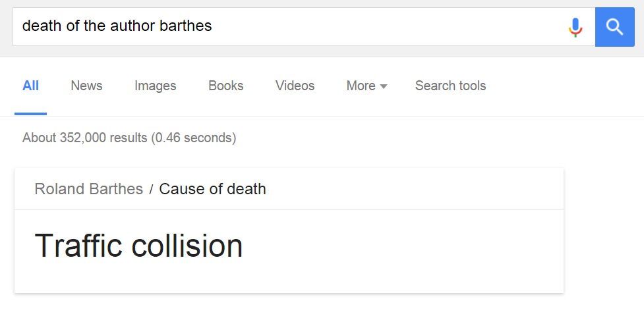Open Search tools options
644x318 pixels.
pos(450,86)
